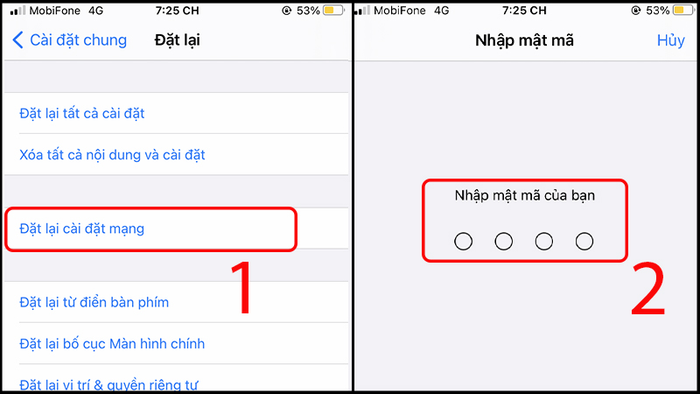
Task: Tap battery icon in left status bar
Action: (x=334, y=10)
